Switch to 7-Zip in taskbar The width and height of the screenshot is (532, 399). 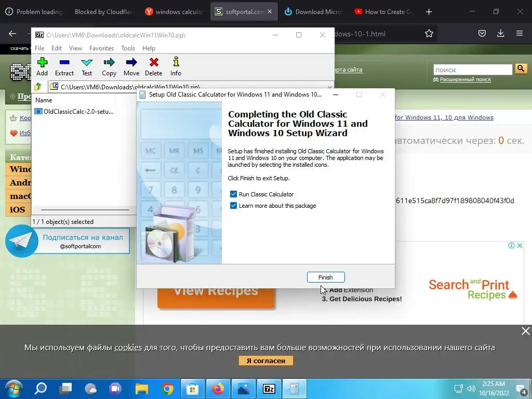tap(269, 389)
